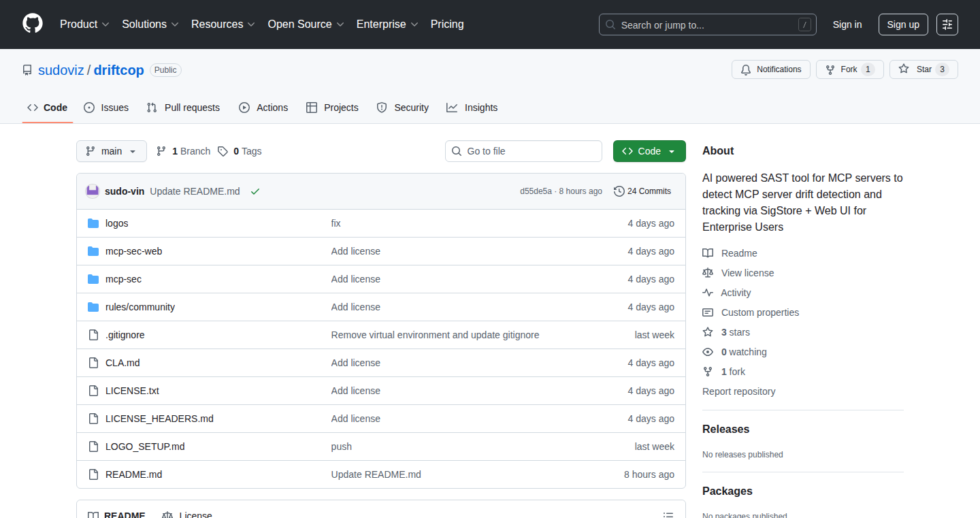Expand the Resources menu
This screenshot has width=980, height=518.
pyautogui.click(x=223, y=25)
